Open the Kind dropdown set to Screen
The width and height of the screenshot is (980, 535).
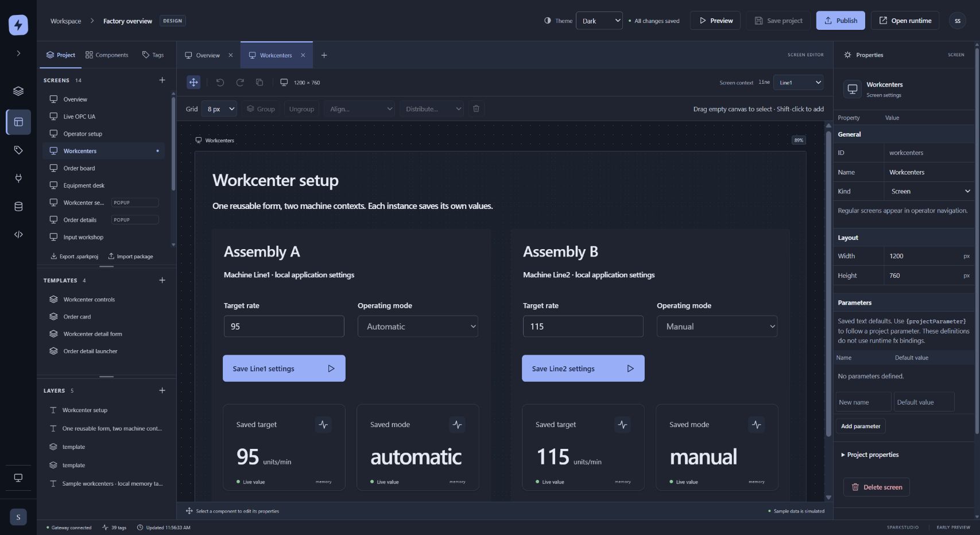(929, 191)
